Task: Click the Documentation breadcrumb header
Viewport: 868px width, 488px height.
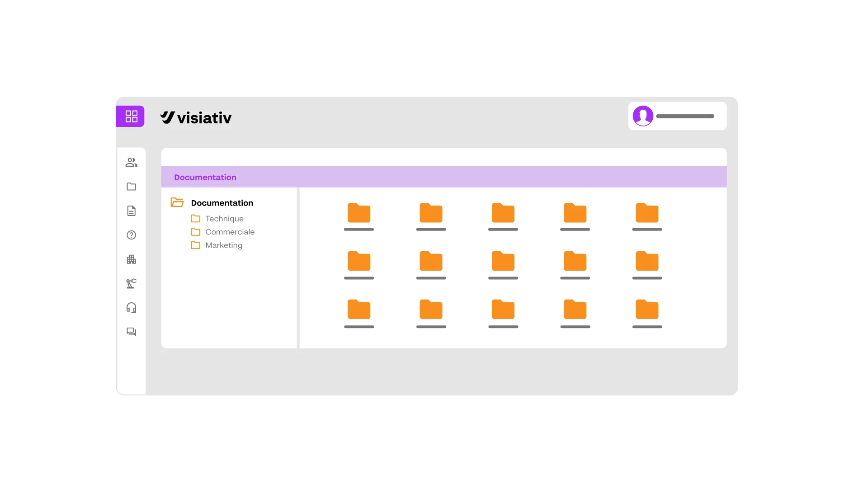Action: point(205,177)
